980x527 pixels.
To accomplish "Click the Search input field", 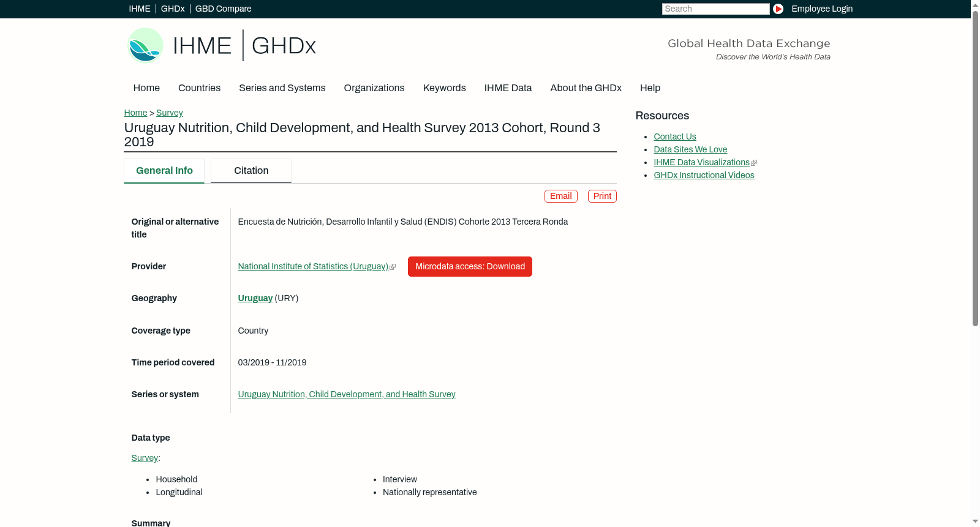I will coord(715,9).
